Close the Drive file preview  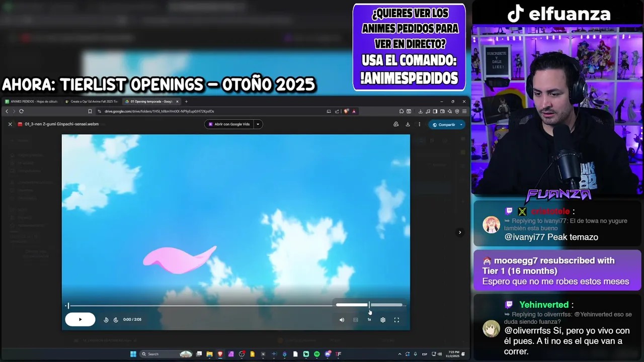click(10, 124)
